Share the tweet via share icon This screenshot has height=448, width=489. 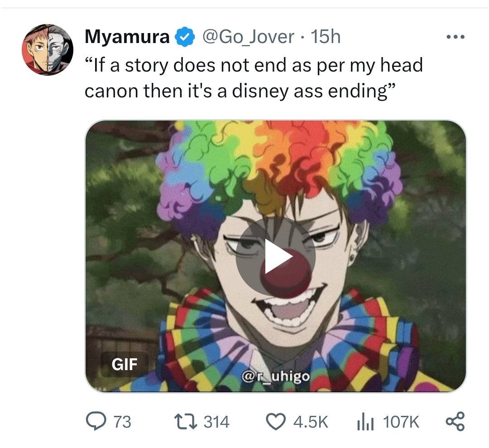pos(455,422)
